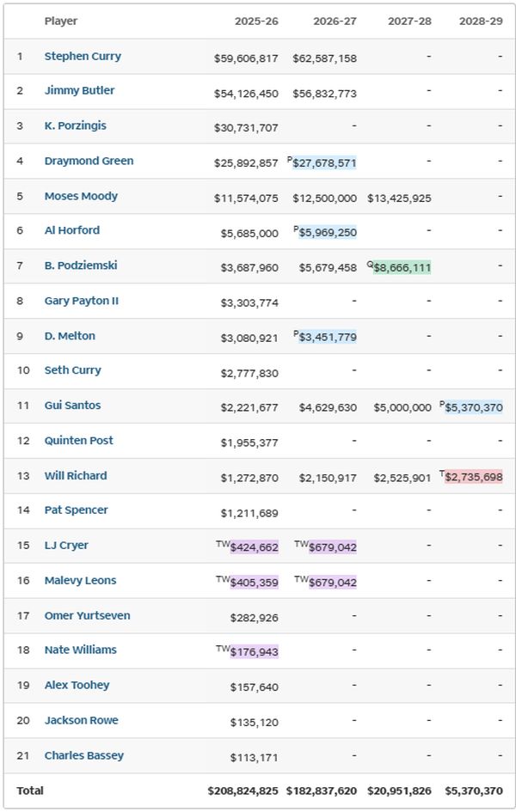Open the Al Horford link
Image resolution: width=516 pixels, height=812 pixels.
72,230
